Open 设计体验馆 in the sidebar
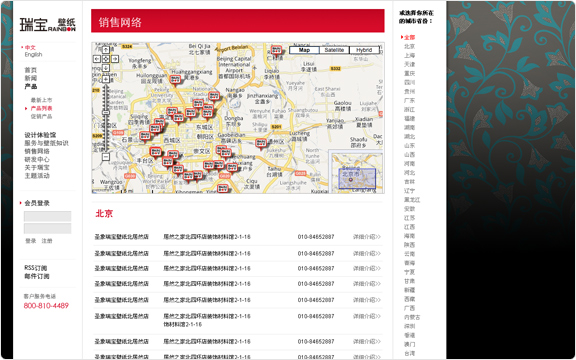 coord(40,135)
